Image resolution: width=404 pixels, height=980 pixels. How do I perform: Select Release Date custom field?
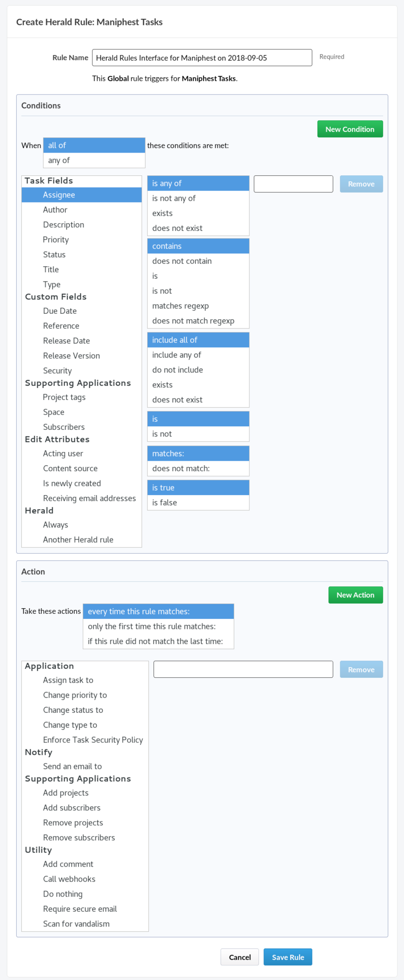click(82, 340)
